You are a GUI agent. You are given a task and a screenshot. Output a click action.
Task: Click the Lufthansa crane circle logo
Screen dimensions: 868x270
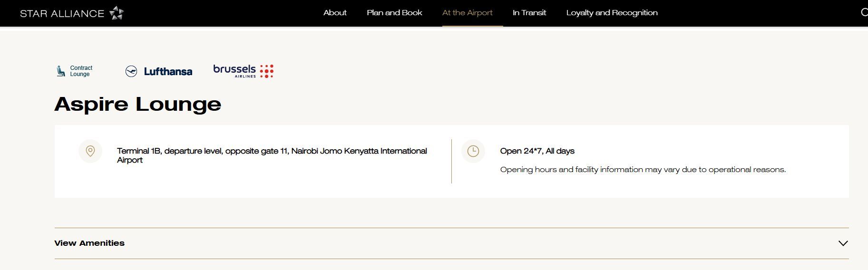tap(131, 71)
